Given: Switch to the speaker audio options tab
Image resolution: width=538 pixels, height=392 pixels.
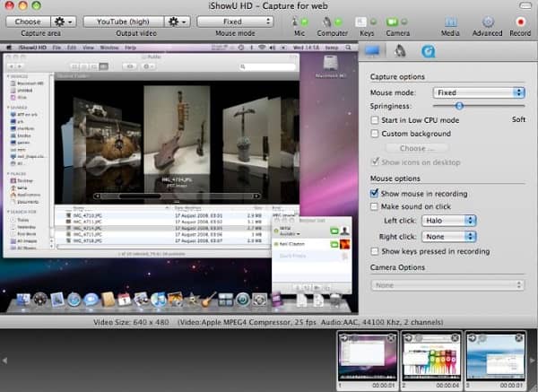Looking at the screenshot, I should coord(400,51).
